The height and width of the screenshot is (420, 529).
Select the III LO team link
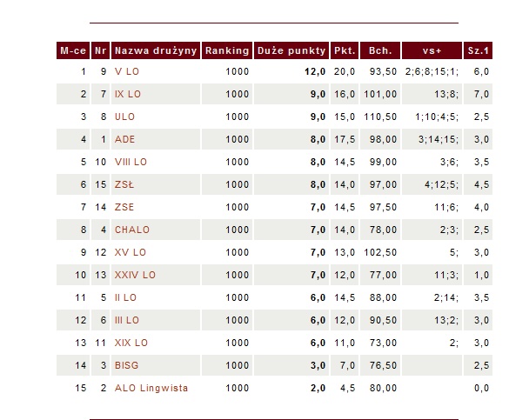coord(129,320)
